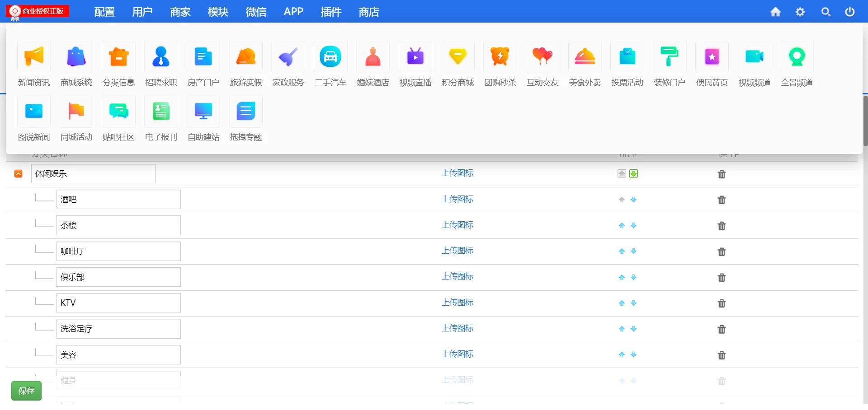The image size is (868, 410).
Task: Collapse the 休闲娱乐 category tree
Action: point(19,174)
